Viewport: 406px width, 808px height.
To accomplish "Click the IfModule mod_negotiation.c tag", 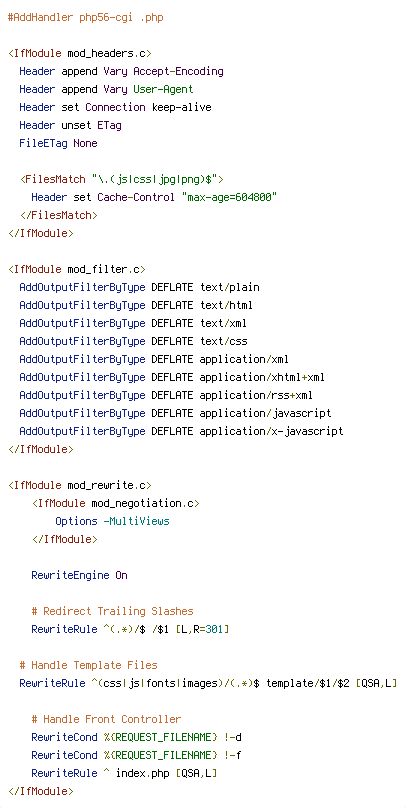I will (115, 503).
